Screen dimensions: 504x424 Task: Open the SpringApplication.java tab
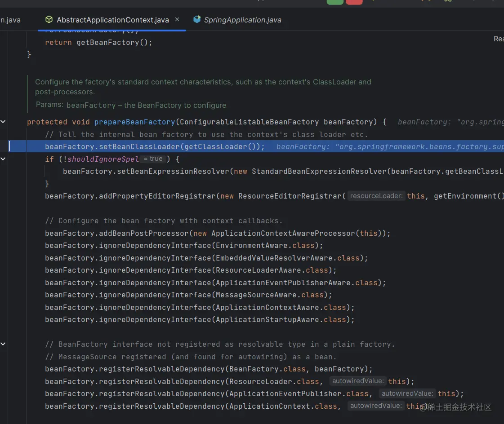click(237, 20)
